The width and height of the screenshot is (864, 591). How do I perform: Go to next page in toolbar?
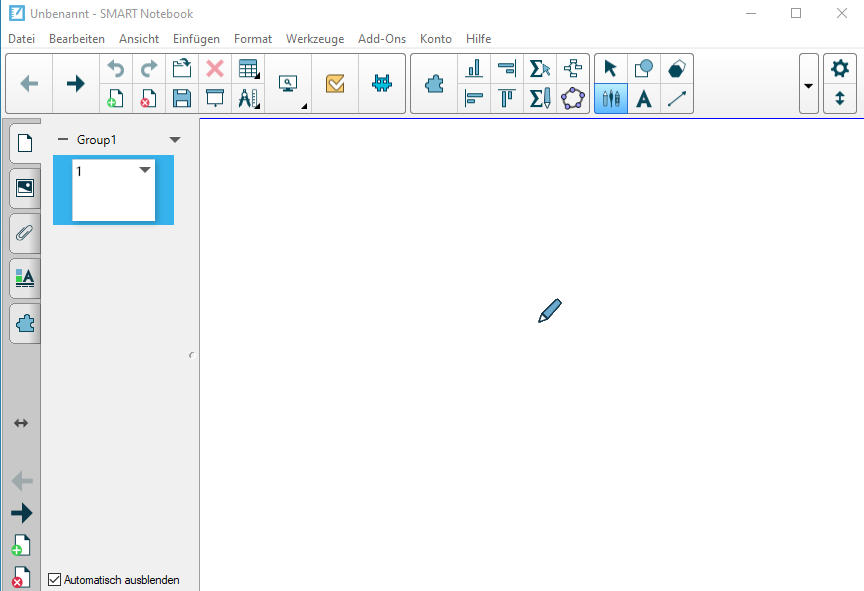pos(76,84)
